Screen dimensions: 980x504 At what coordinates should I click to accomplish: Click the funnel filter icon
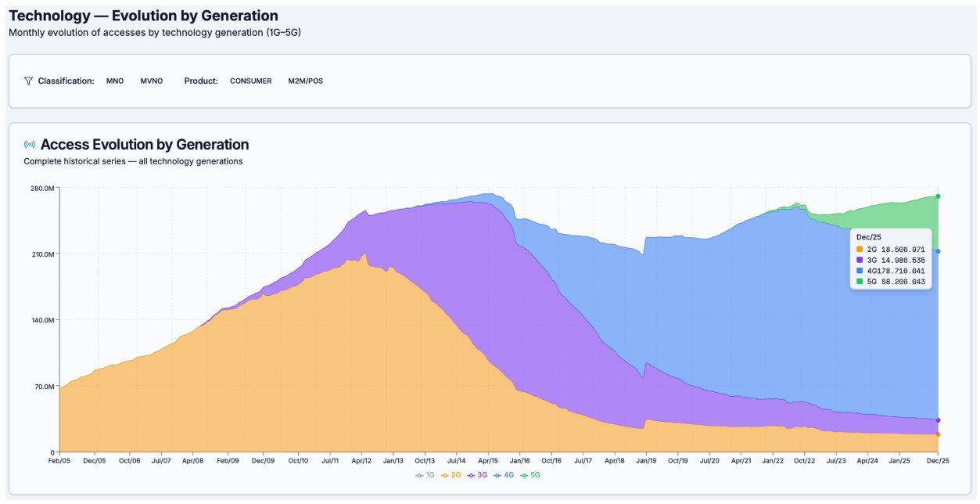tap(29, 81)
